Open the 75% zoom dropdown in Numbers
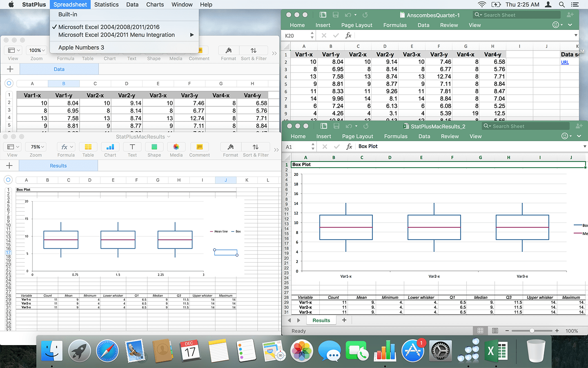588x368 pixels. [36, 146]
